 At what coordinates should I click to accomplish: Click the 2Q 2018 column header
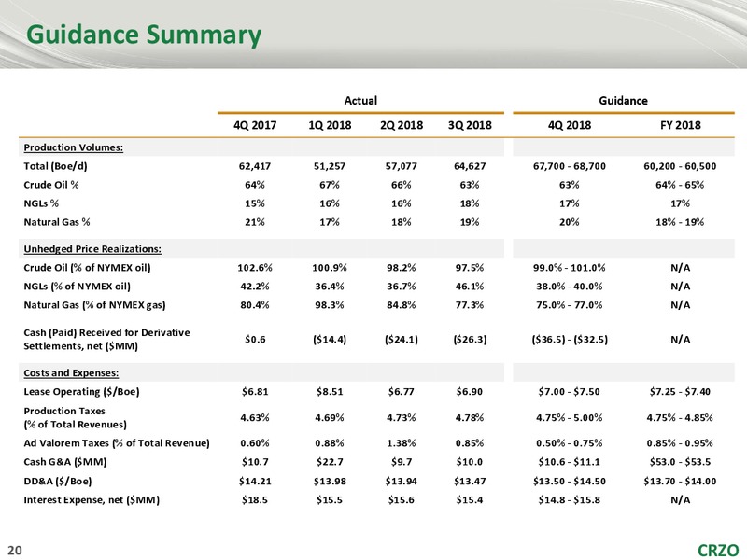tap(402, 125)
